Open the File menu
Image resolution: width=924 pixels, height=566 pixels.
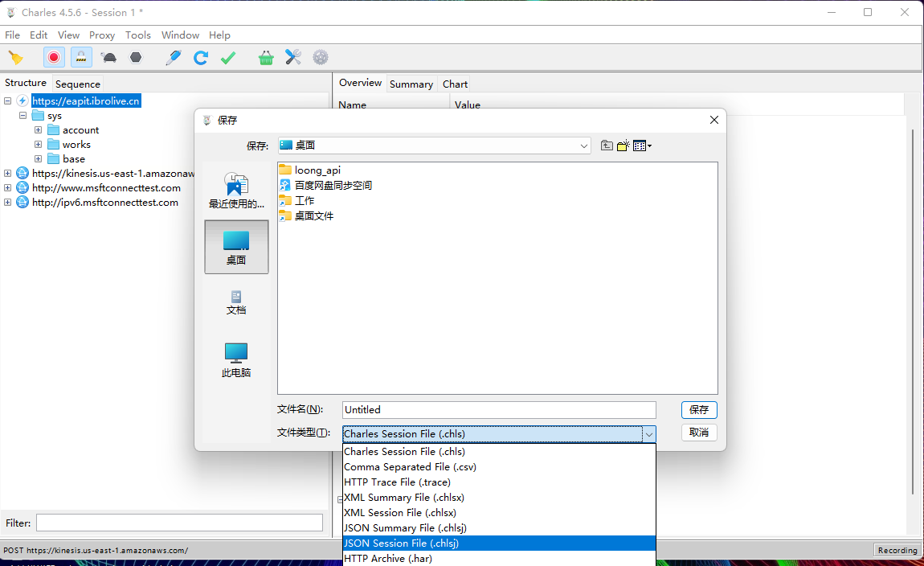click(12, 35)
